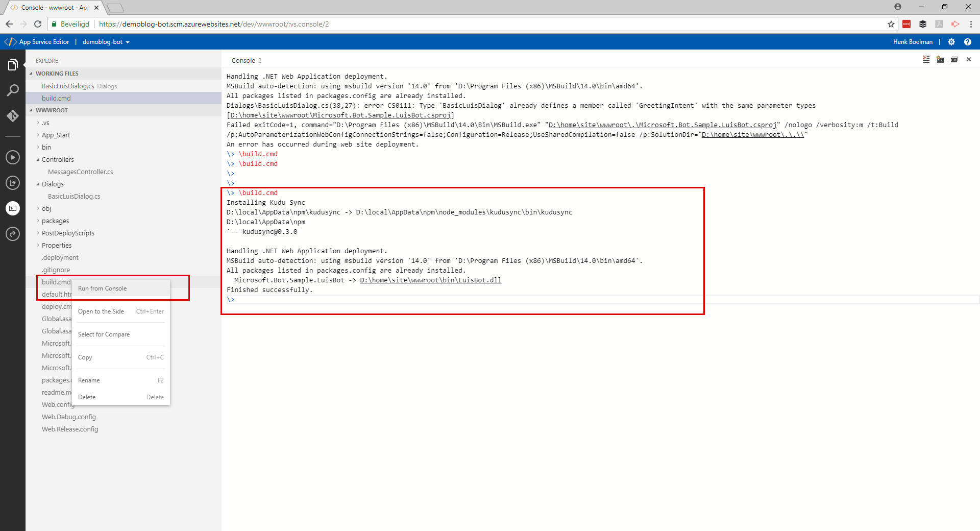Click the SolutionDir wwwroot path link

[x=753, y=135]
